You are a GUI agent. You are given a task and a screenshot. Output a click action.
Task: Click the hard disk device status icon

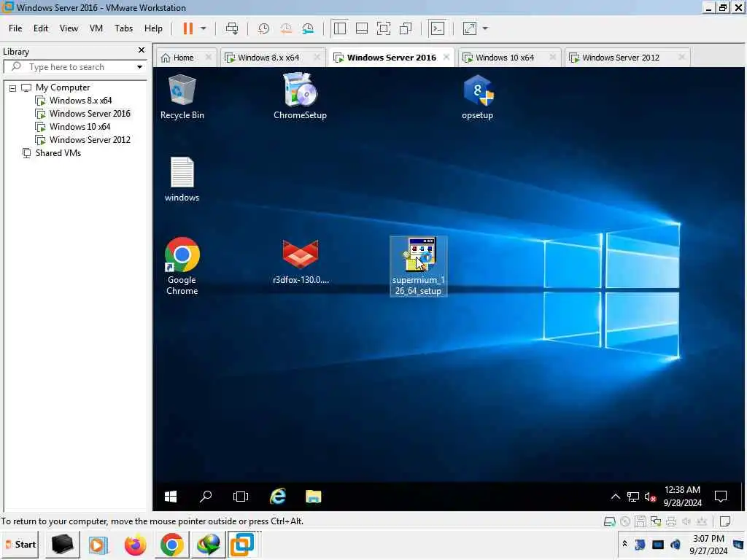[x=609, y=521]
